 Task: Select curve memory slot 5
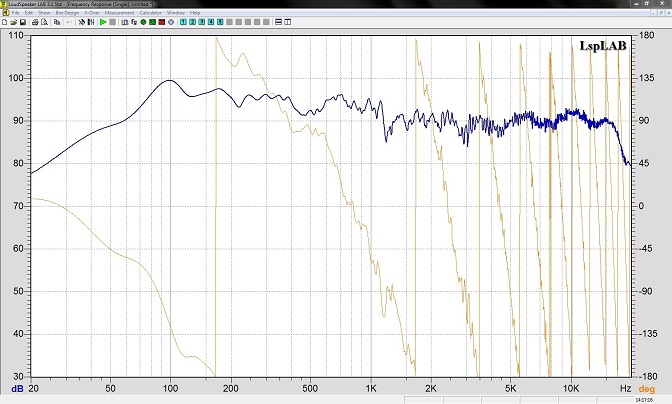pyautogui.click(x=220, y=22)
